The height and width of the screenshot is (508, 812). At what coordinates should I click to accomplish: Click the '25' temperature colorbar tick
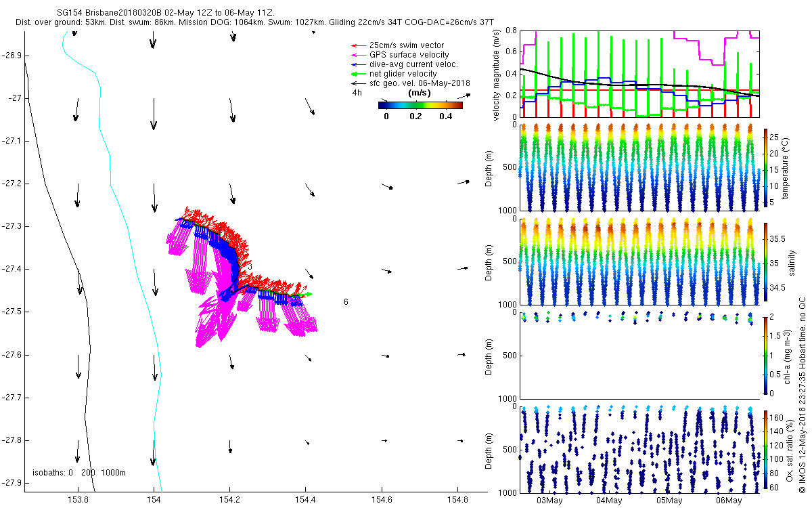(775, 138)
